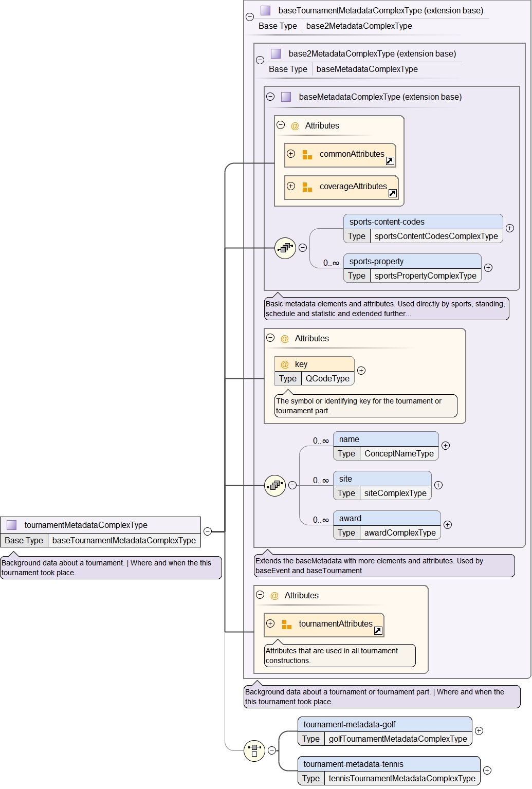Screen dimensions: 532x789
Task: Expand the sports-property element
Action: (x=488, y=268)
